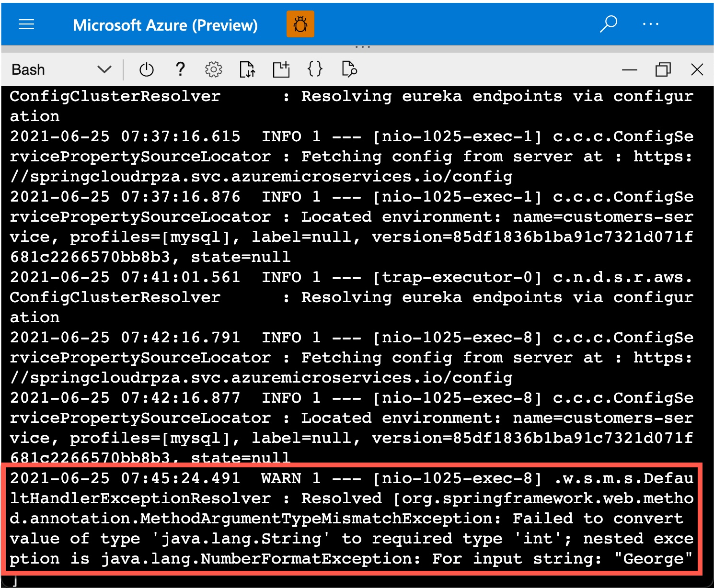Open the Azure portal hamburger menu

pyautogui.click(x=26, y=24)
